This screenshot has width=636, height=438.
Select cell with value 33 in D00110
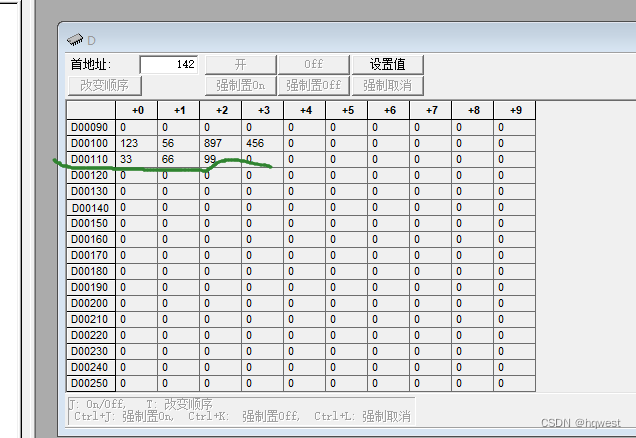pos(137,159)
